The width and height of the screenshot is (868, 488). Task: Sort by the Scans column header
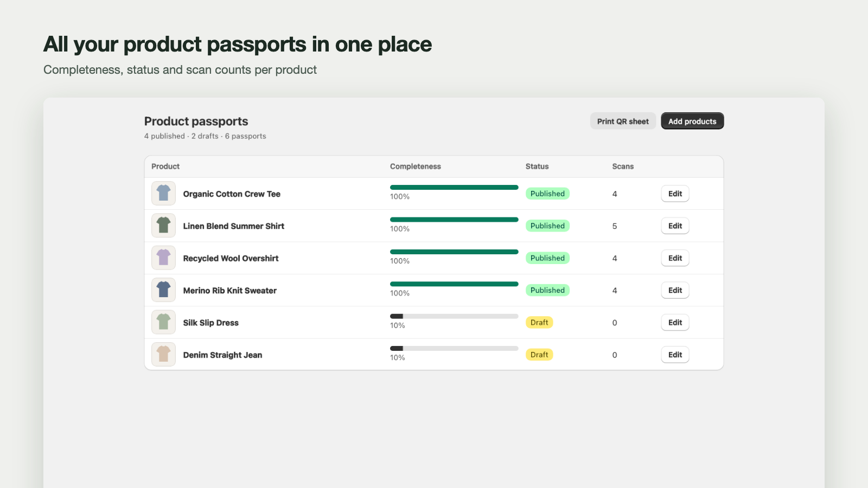click(x=623, y=166)
